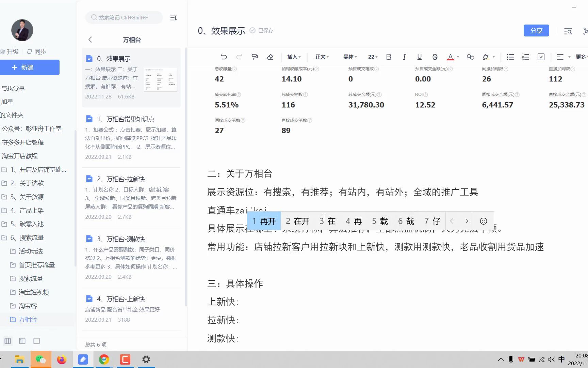
Task: Open the IME emoji smiley icon
Action: pyautogui.click(x=483, y=221)
